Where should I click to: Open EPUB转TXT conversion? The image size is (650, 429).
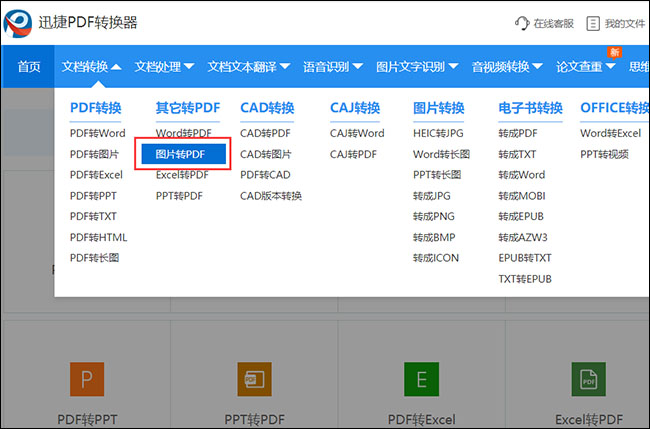pyautogui.click(x=525, y=258)
